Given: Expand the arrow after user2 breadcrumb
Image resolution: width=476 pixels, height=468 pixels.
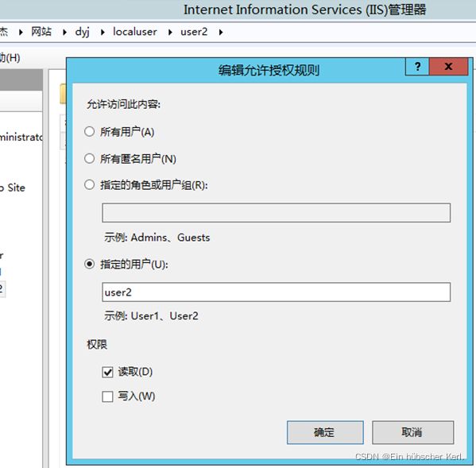Looking at the screenshot, I should tap(221, 32).
